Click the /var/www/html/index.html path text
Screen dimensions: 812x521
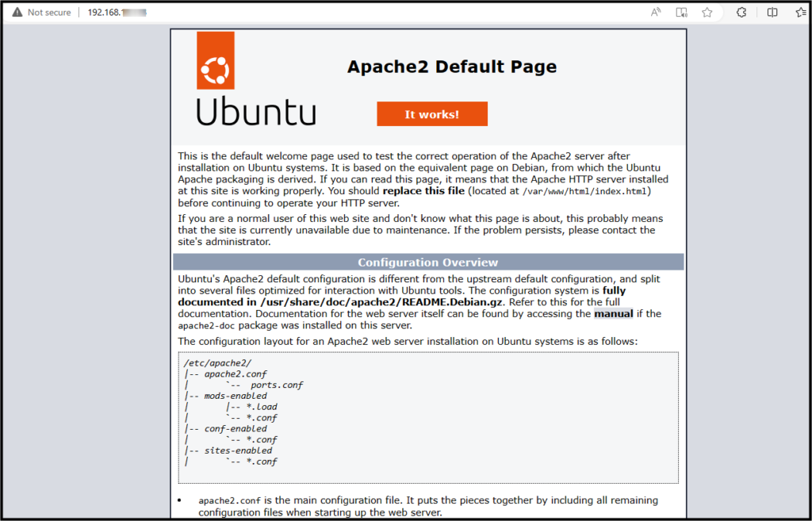(x=588, y=191)
